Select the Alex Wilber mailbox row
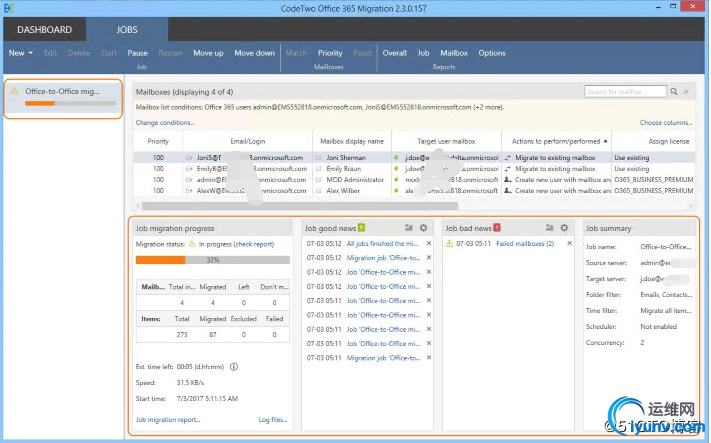This screenshot has height=443, width=711. [x=414, y=191]
